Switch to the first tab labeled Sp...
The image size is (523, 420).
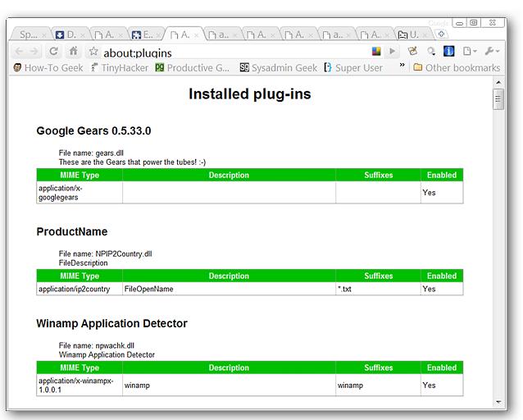(x=28, y=34)
